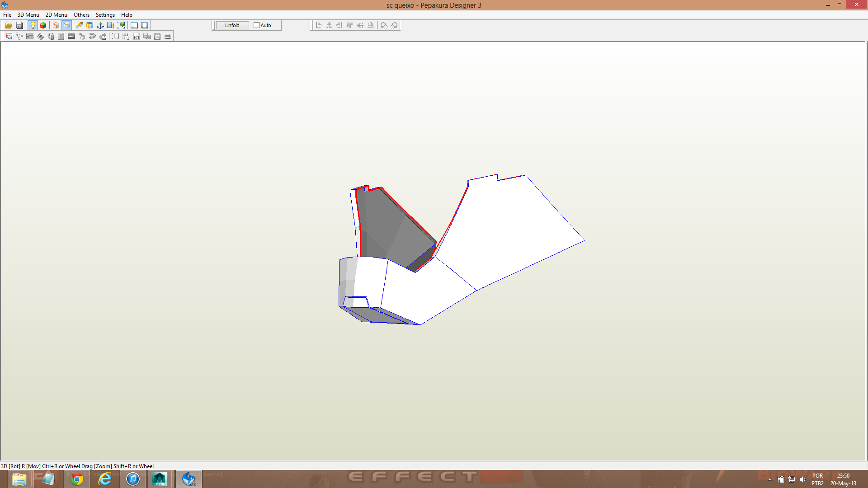Open the 2D Menu
The width and height of the screenshot is (868, 488).
[x=56, y=15]
